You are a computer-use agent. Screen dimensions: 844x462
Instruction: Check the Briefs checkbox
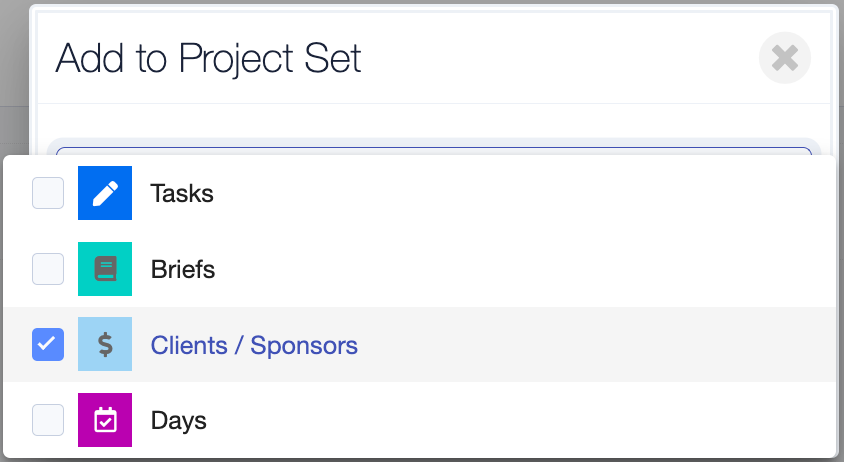48,269
